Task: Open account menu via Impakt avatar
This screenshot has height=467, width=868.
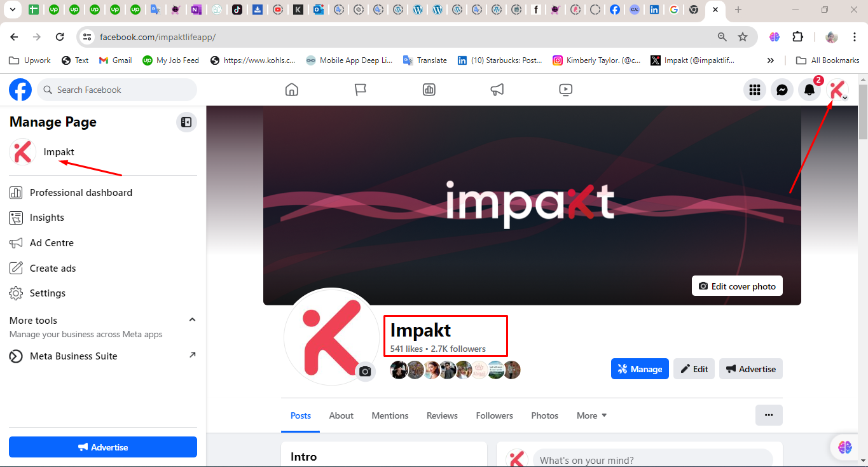Action: (x=837, y=90)
